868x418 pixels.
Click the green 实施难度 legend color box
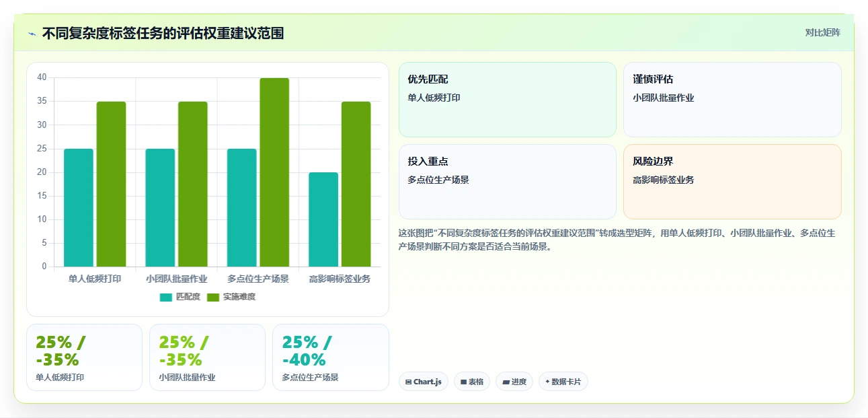(x=213, y=298)
